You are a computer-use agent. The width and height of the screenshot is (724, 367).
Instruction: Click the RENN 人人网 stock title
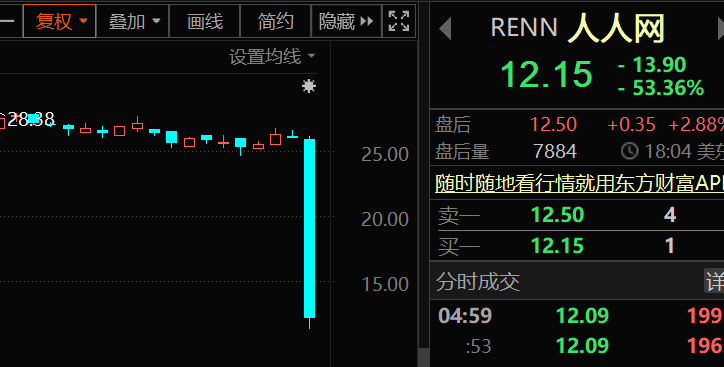coord(578,28)
